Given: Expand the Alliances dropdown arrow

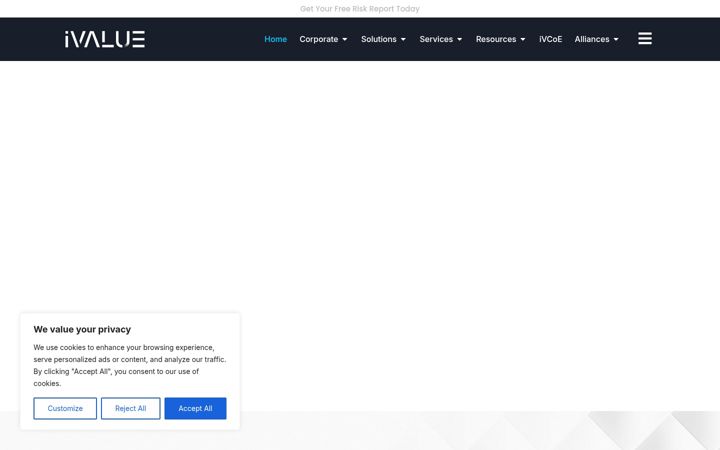Looking at the screenshot, I should pyautogui.click(x=616, y=39).
